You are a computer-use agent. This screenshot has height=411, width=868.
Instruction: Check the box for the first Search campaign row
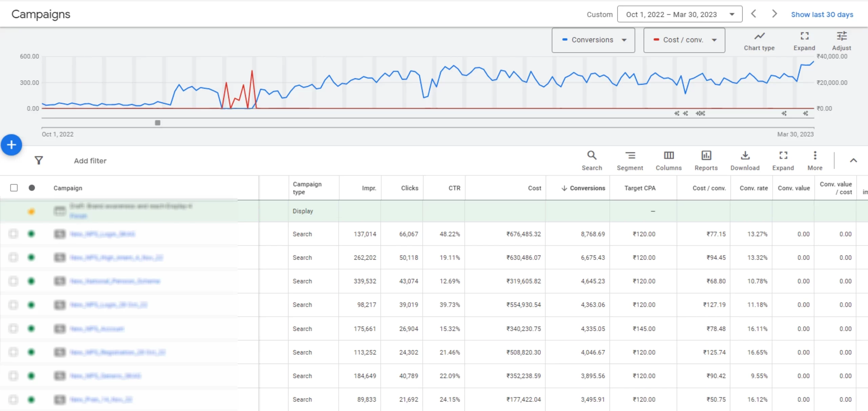point(14,234)
